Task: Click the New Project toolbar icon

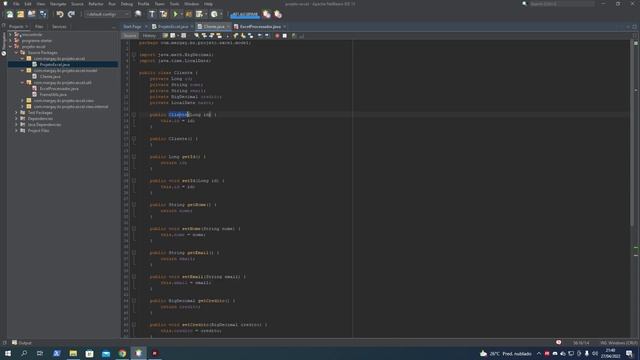Action: tap(20, 14)
